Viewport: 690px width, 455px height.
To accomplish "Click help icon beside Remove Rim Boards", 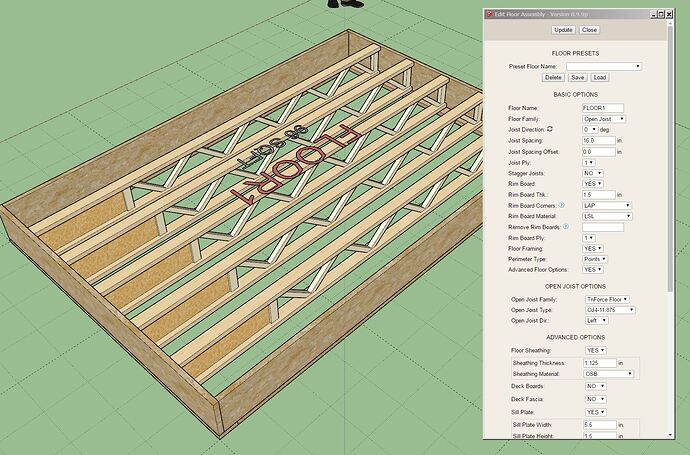I will (x=566, y=227).
